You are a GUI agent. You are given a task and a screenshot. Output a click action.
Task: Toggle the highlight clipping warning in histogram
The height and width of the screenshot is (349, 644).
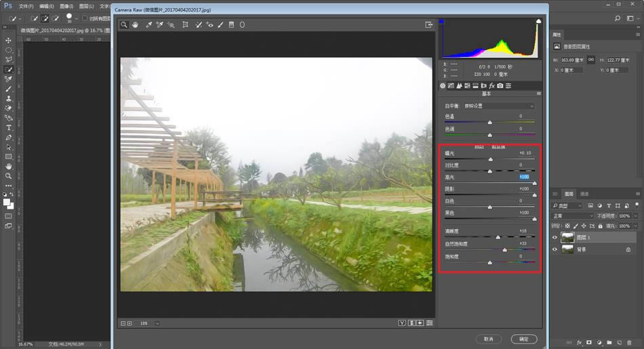click(538, 22)
